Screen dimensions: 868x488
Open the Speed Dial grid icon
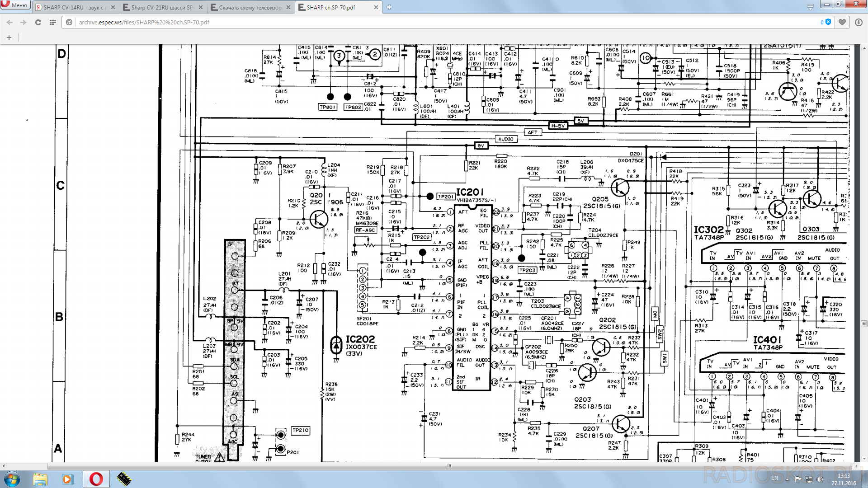point(52,22)
